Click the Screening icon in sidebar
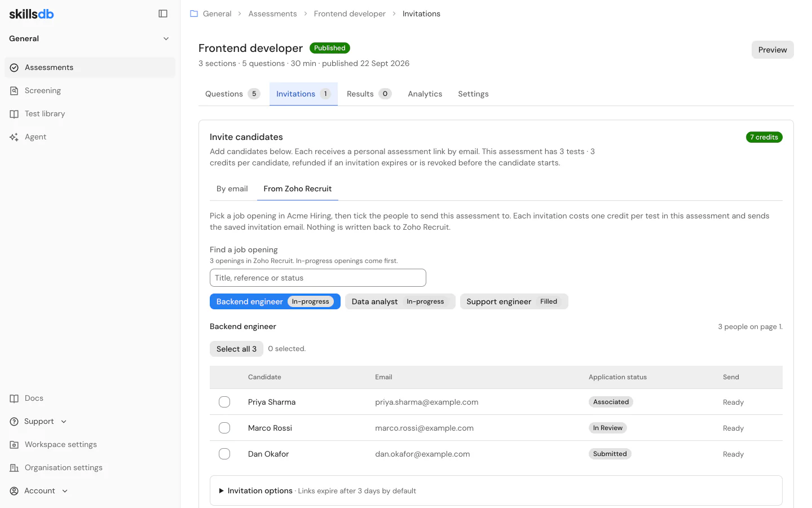The height and width of the screenshot is (508, 812). pyautogui.click(x=14, y=91)
